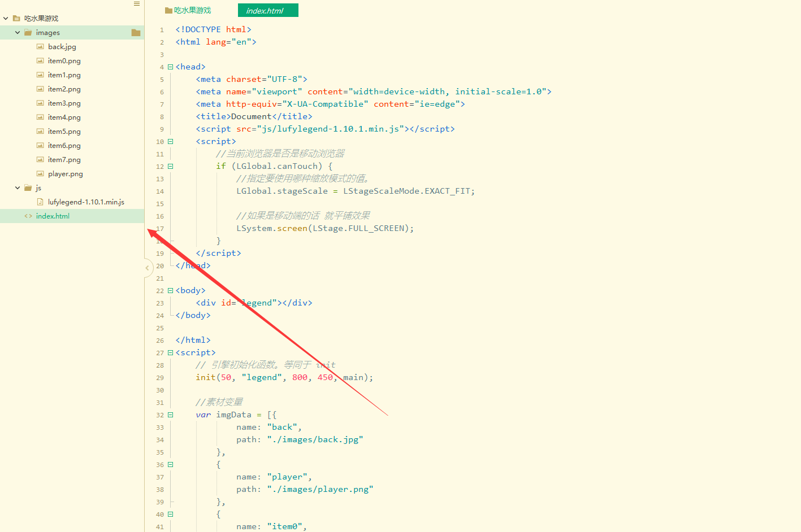Click the image icon beside player.png
The width and height of the screenshot is (801, 532).
coord(40,174)
